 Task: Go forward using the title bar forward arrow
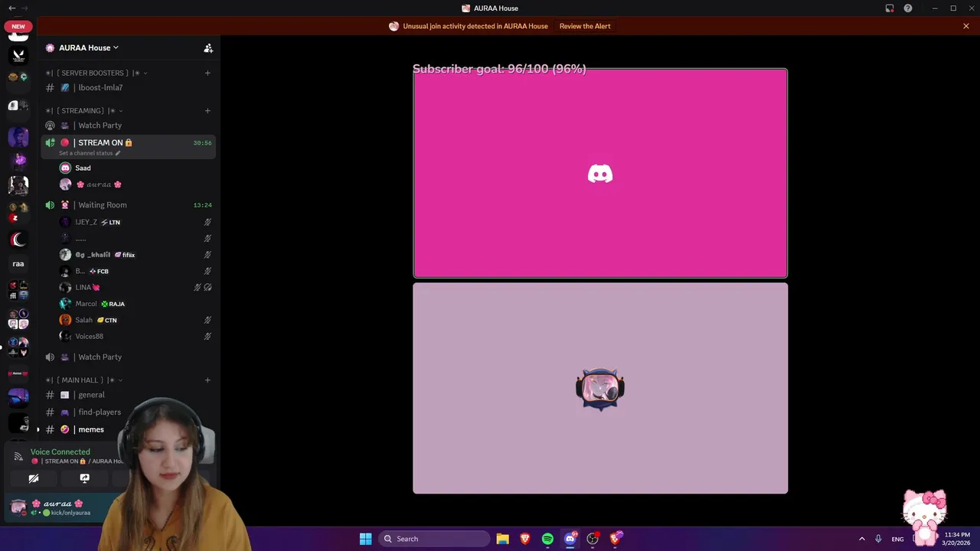coord(25,8)
